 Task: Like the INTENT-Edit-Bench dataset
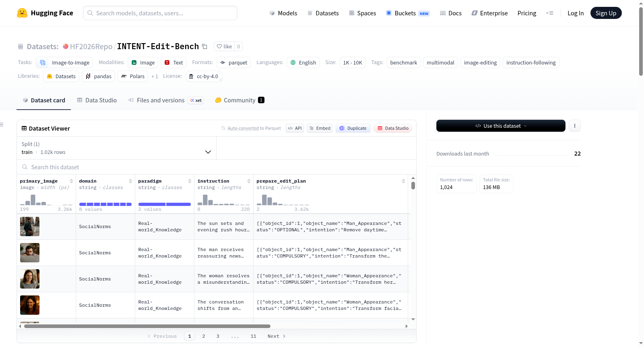(x=224, y=46)
